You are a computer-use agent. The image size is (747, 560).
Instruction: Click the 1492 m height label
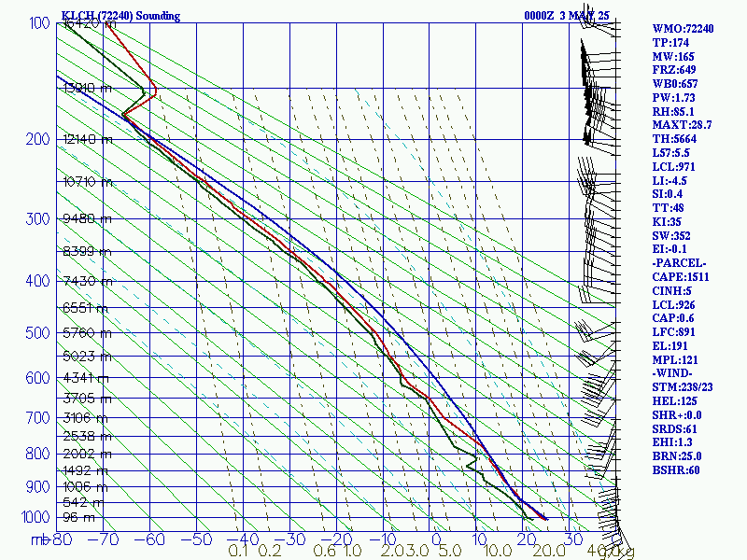pos(85,471)
